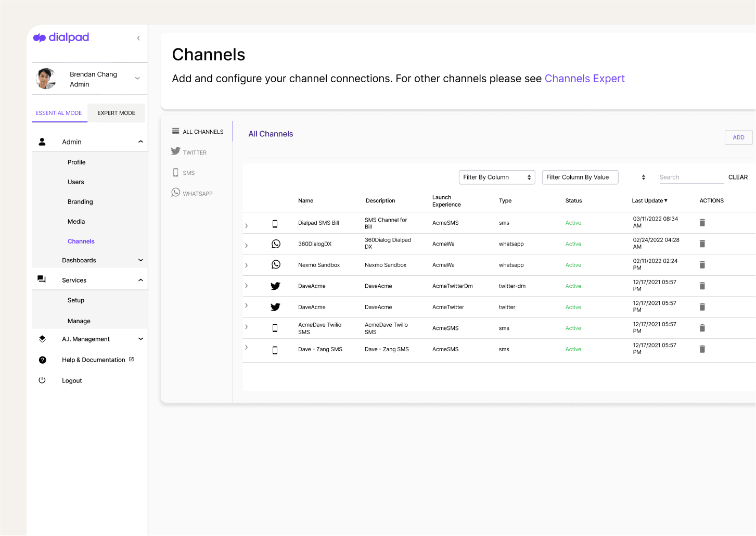
Task: Open the Users page from sidebar
Action: (76, 182)
